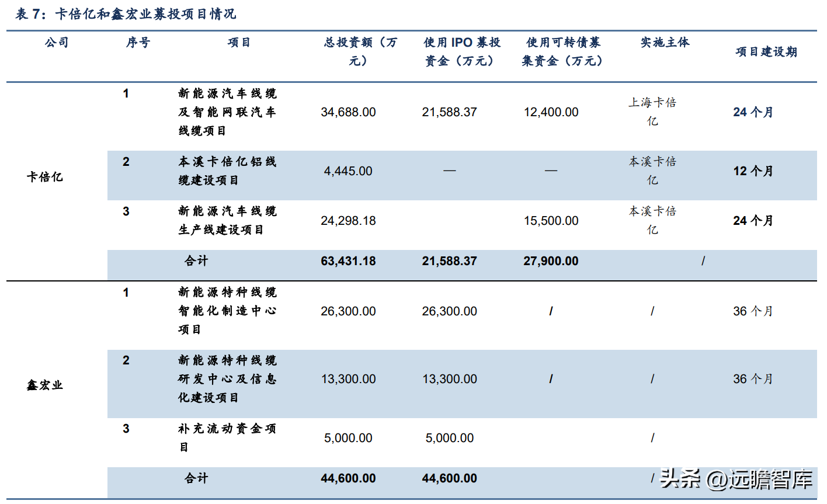The width and height of the screenshot is (827, 504).
Task: Select 本溪卡倍亿 in the 4,445.00 row
Action: pos(652,171)
